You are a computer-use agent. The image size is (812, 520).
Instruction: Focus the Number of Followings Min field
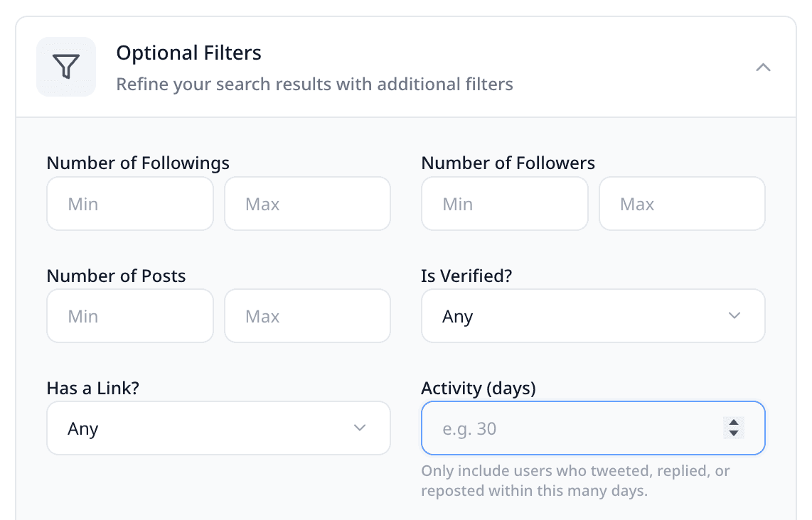[x=130, y=204]
